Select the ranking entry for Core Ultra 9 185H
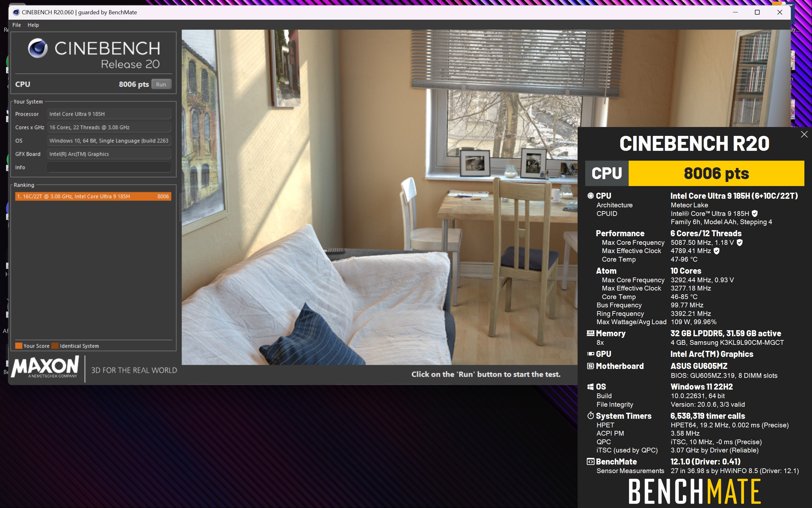Viewport: 812px width, 508px height. click(x=93, y=196)
